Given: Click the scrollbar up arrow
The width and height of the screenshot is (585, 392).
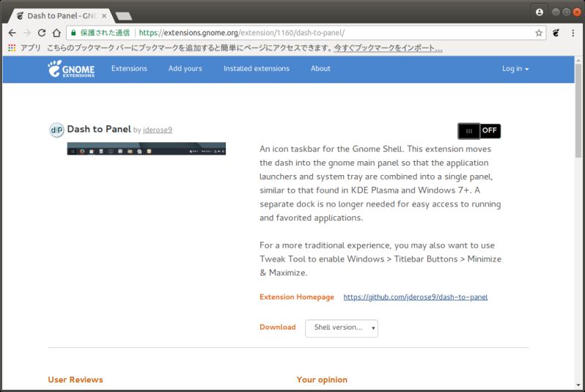Looking at the screenshot, I should 578,60.
